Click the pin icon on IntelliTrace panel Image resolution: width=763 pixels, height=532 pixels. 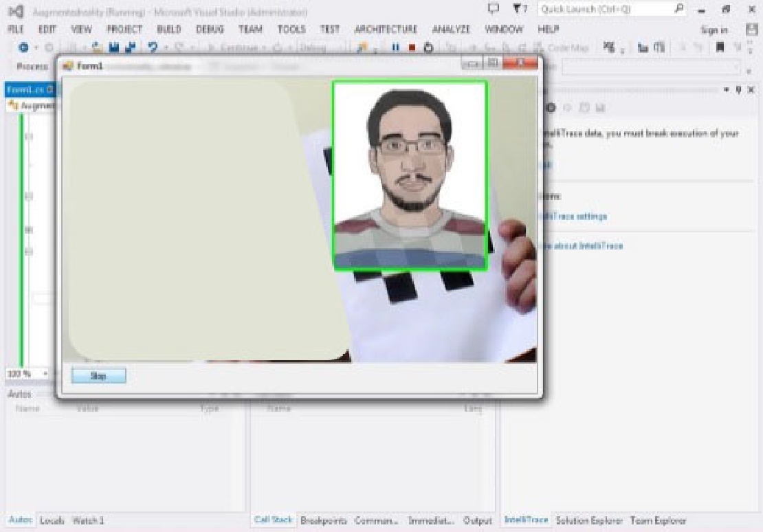tap(739, 89)
